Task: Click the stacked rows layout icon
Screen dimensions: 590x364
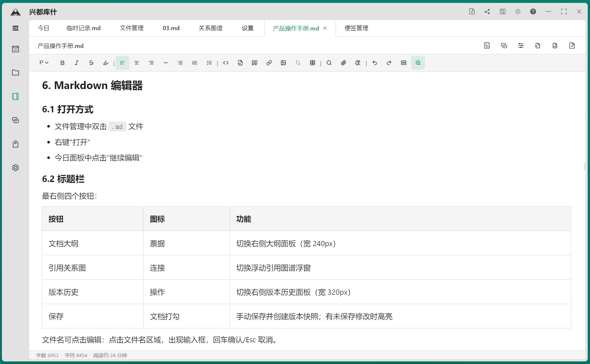Action: tap(403, 63)
